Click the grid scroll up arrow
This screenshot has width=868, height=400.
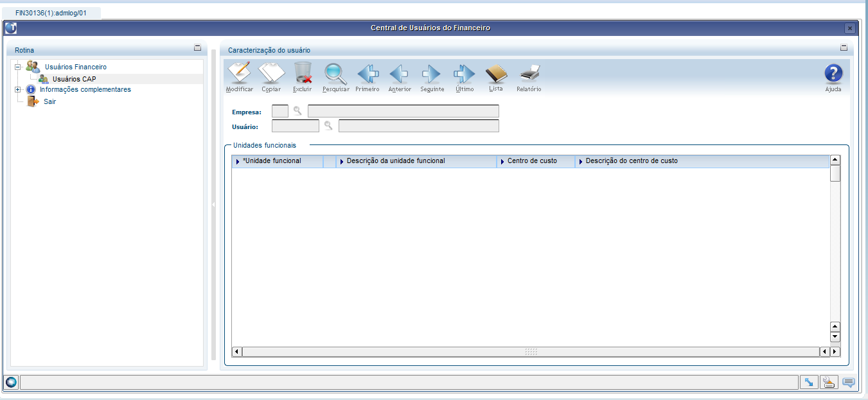tap(835, 160)
